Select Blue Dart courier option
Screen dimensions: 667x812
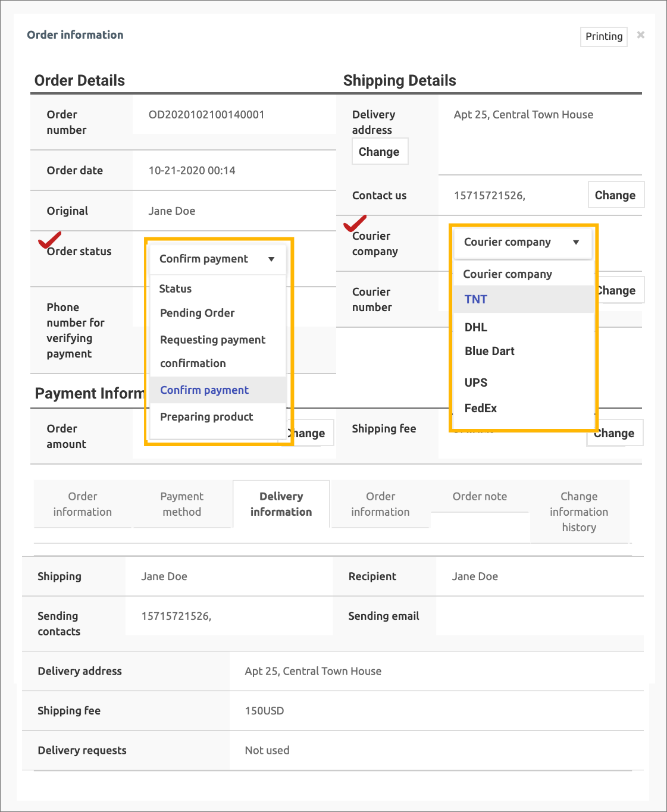tap(489, 351)
